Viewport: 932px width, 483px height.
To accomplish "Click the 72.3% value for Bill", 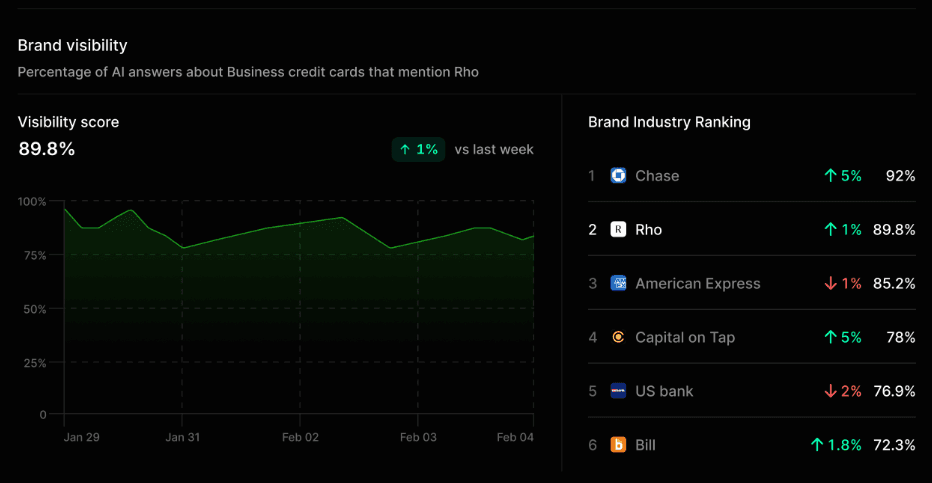I will click(894, 444).
